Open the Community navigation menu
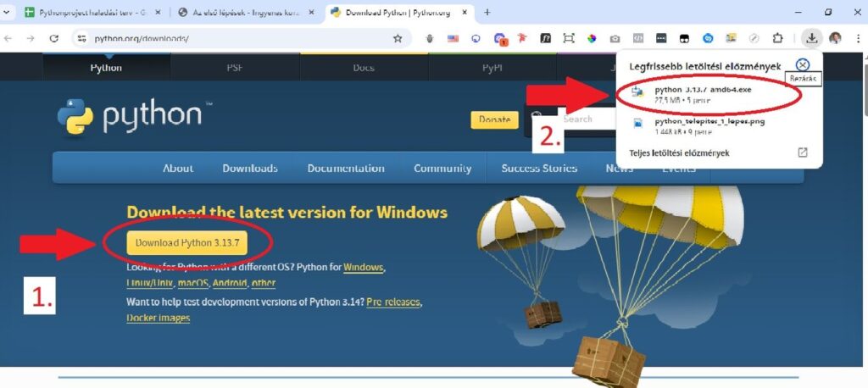The width and height of the screenshot is (868, 388). pos(442,169)
